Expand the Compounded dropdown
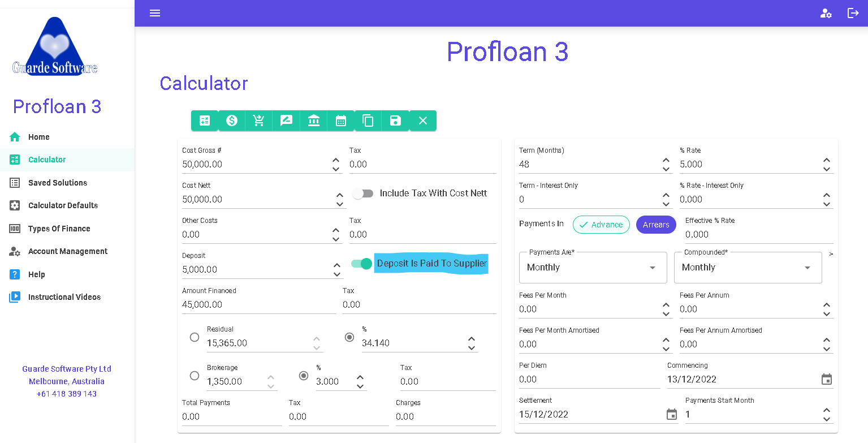Image resolution: width=868 pixels, height=443 pixels. tap(748, 268)
